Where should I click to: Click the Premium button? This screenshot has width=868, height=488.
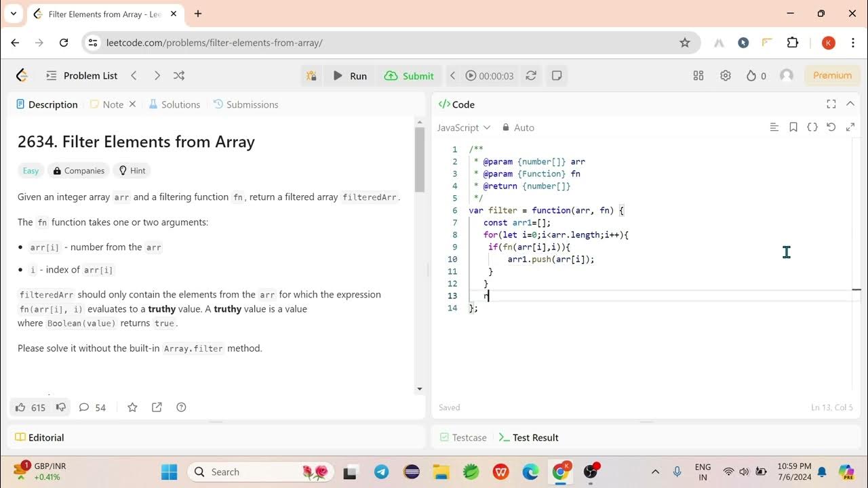(x=832, y=75)
